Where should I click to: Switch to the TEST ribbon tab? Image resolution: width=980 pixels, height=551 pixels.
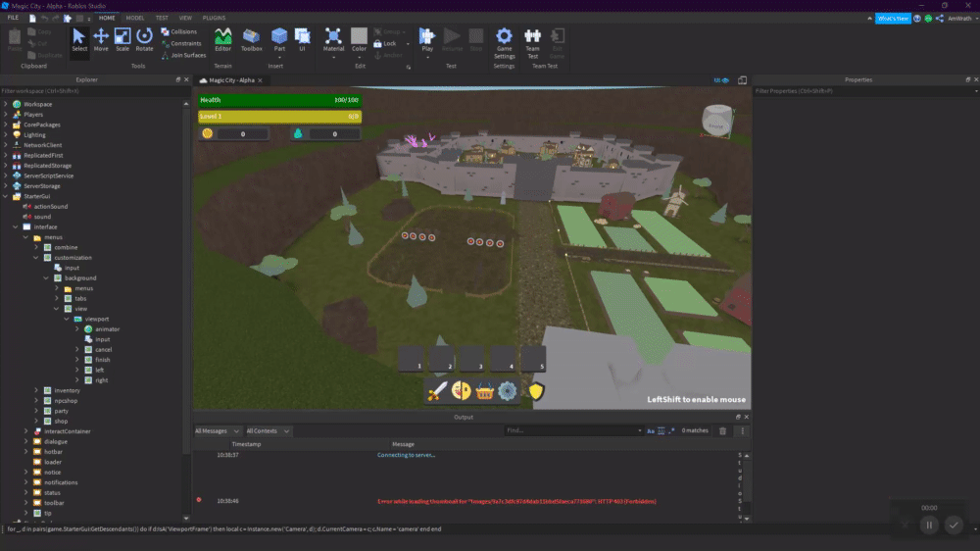point(162,18)
